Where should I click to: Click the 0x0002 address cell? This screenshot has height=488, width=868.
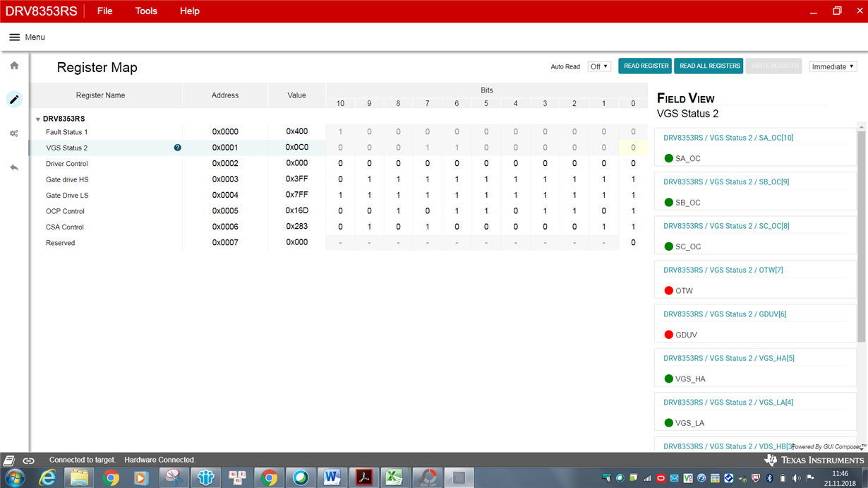point(225,164)
